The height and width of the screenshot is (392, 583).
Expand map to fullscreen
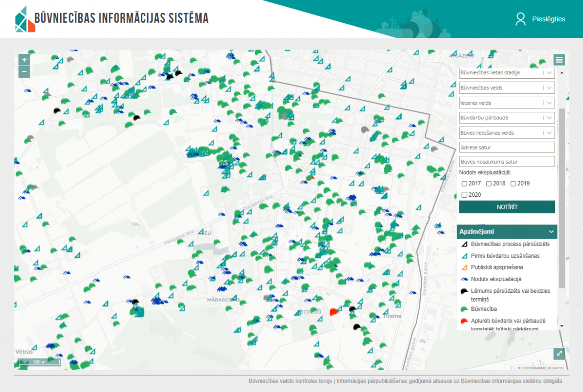tap(559, 354)
